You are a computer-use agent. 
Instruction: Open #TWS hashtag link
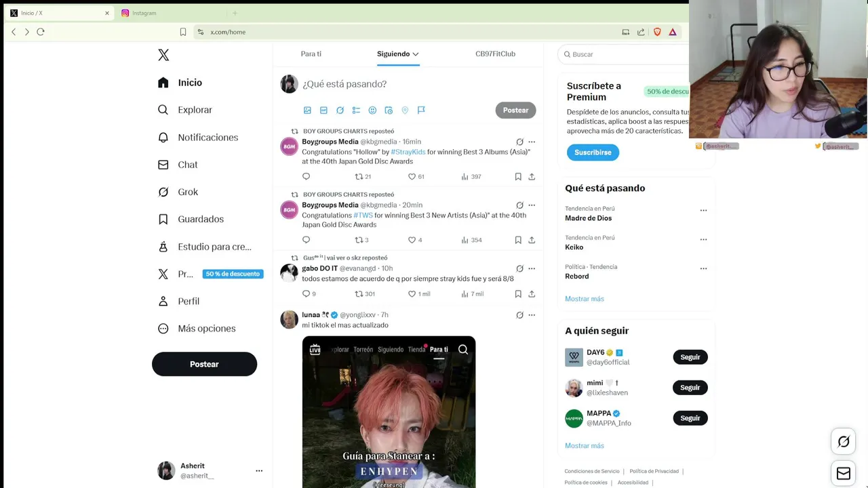coord(363,215)
